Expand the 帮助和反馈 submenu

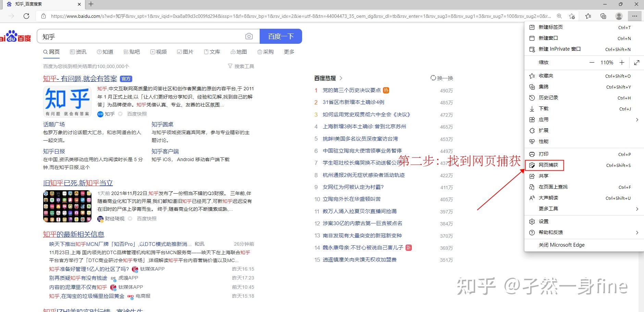[584, 232]
